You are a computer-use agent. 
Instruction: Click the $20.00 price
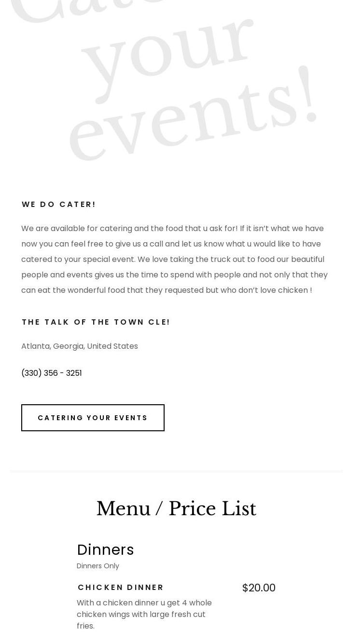[259, 588]
